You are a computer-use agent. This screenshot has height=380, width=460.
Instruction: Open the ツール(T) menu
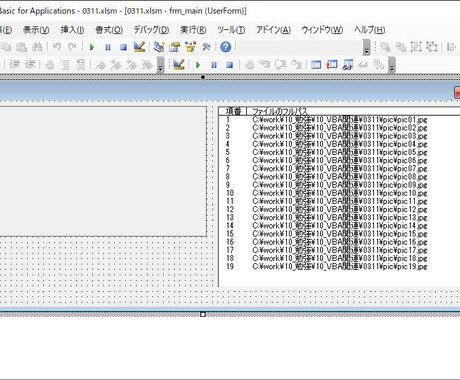(231, 30)
